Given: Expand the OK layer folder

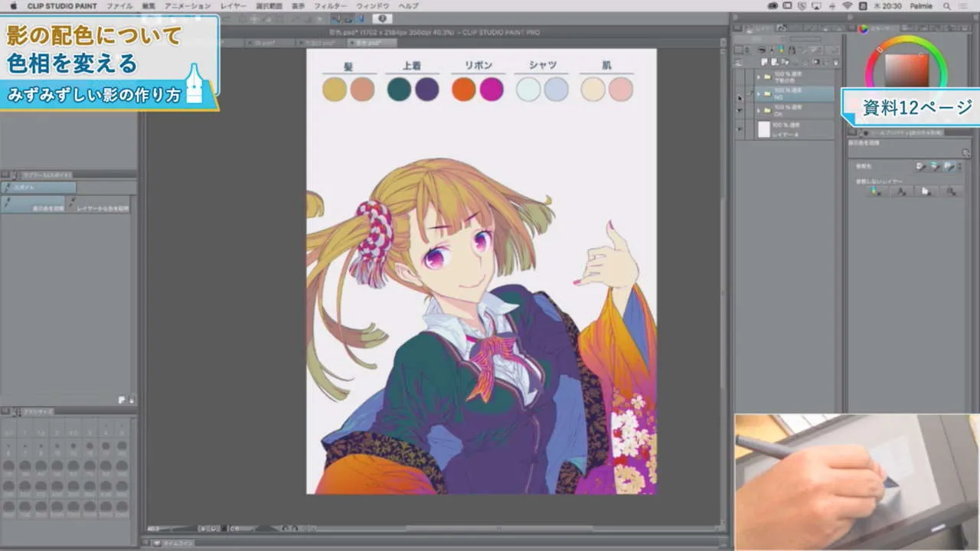Looking at the screenshot, I should 758,112.
